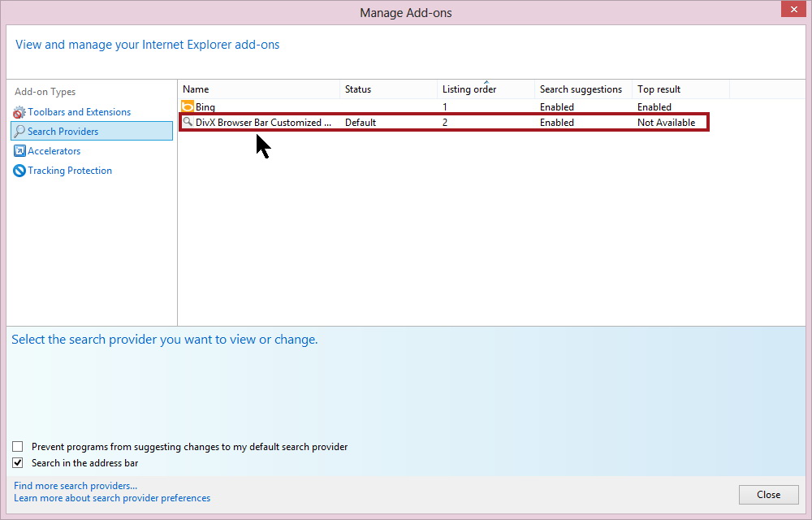
Task: Select the DivX Browser Bar Customized provider
Action: [444, 122]
